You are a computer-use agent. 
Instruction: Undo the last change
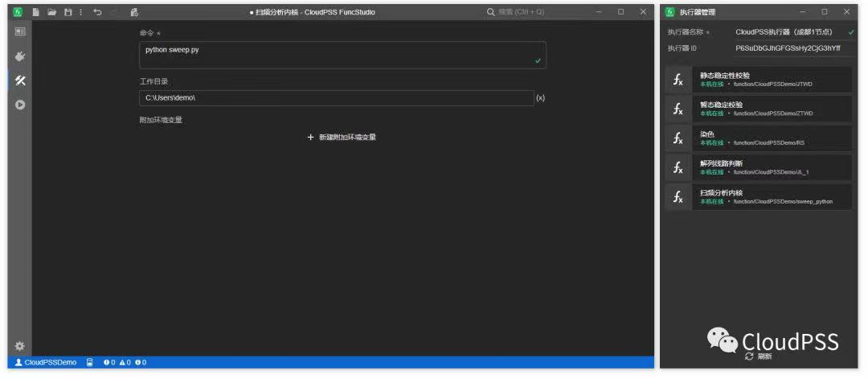[x=97, y=11]
